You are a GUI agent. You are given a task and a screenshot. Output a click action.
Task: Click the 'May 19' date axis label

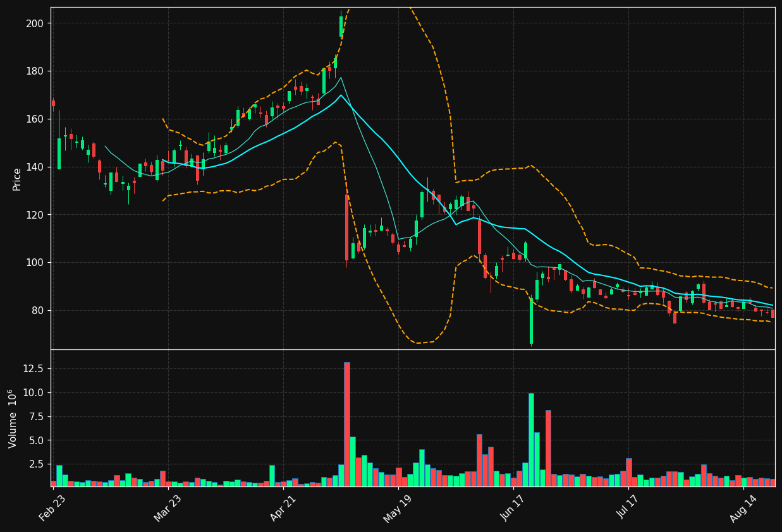397,509
